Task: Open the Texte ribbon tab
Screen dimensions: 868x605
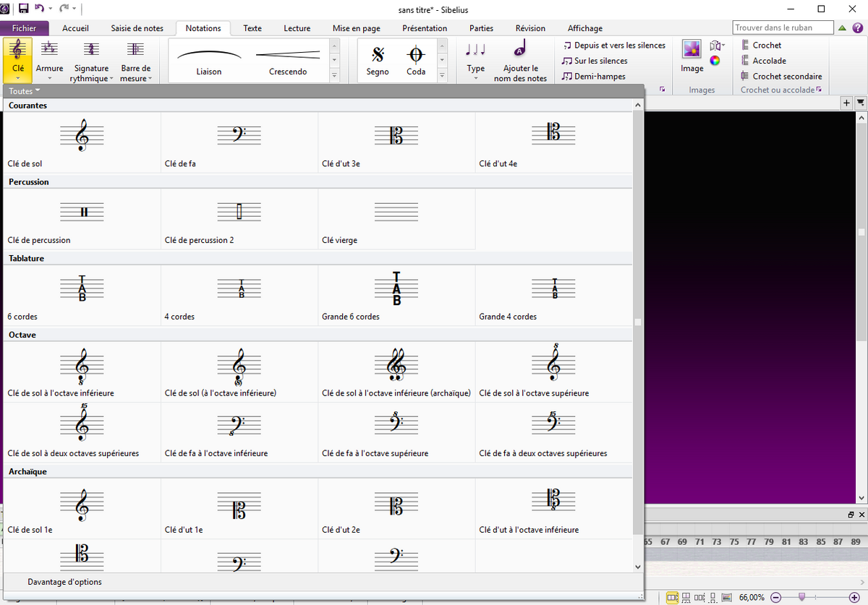Action: pos(252,28)
